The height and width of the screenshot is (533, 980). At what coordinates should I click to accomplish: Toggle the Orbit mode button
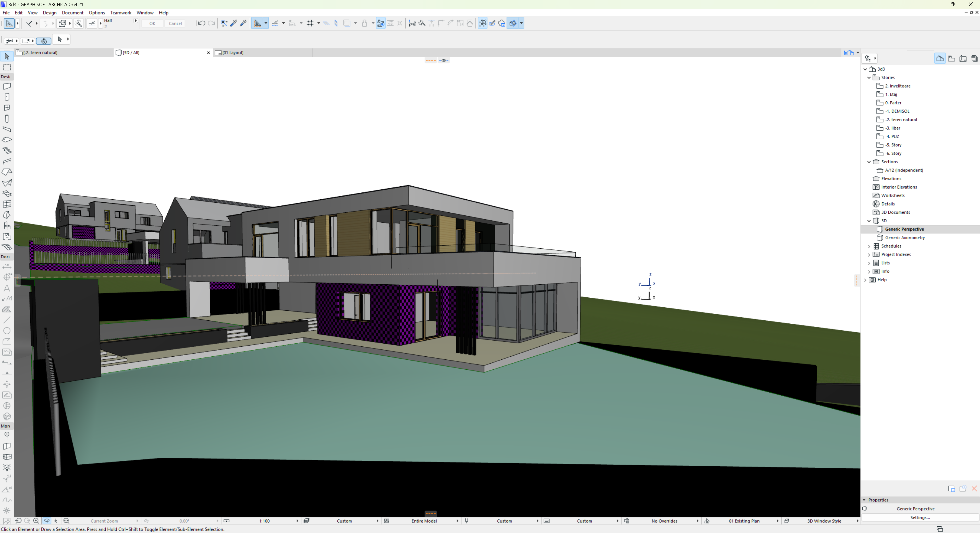(47, 521)
